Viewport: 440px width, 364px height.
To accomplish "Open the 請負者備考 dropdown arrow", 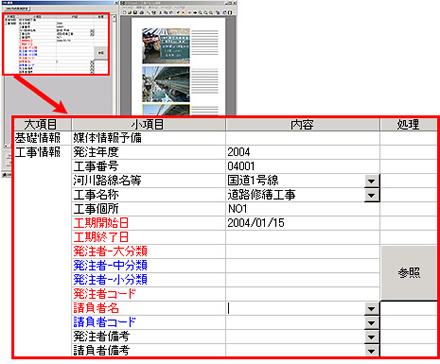I will tap(371, 350).
